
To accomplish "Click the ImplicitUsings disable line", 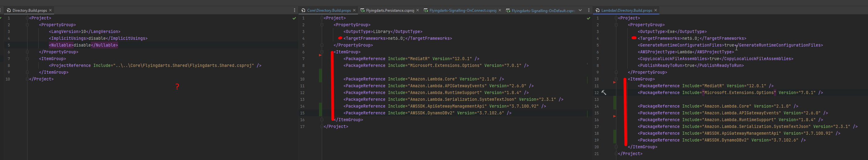I will 98,38.
